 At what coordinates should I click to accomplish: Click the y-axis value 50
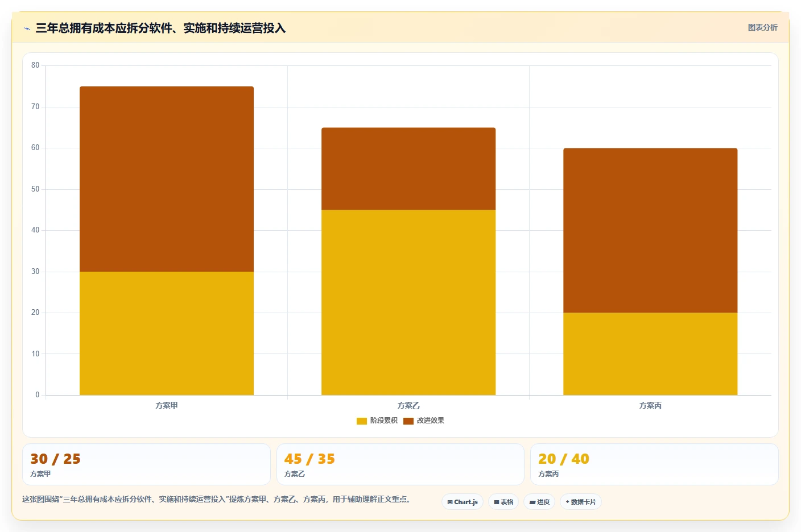pos(35,189)
